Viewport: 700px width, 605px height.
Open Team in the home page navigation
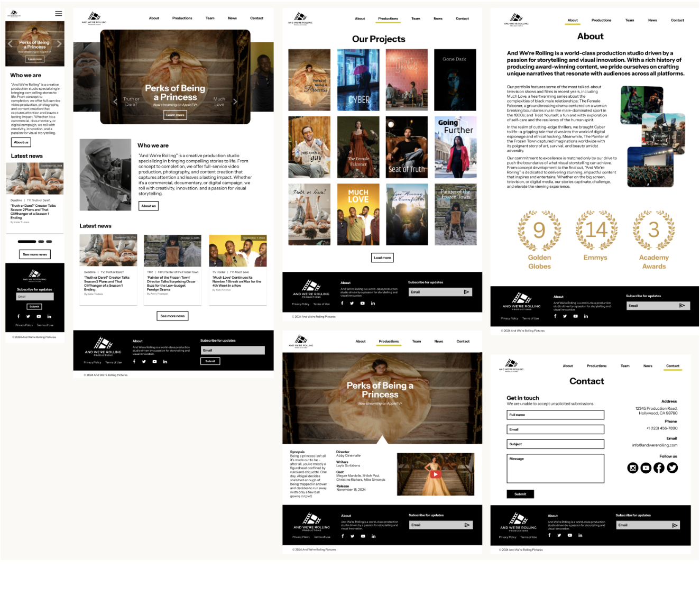210,18
